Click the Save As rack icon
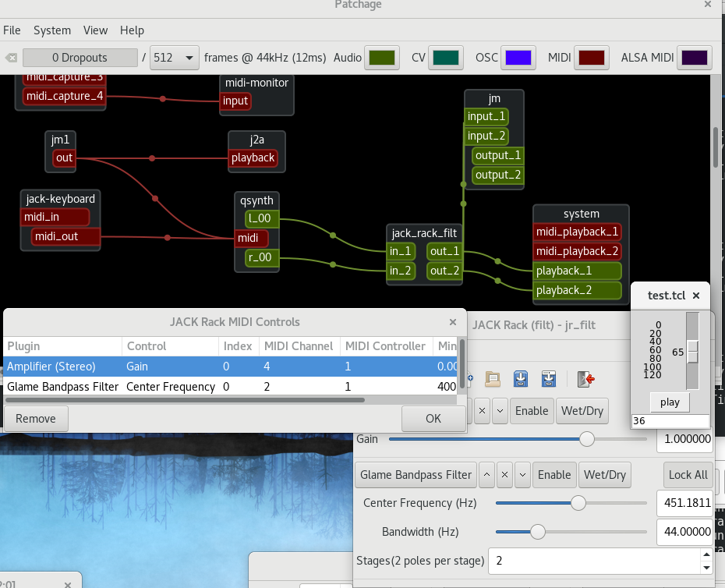 pyautogui.click(x=549, y=379)
